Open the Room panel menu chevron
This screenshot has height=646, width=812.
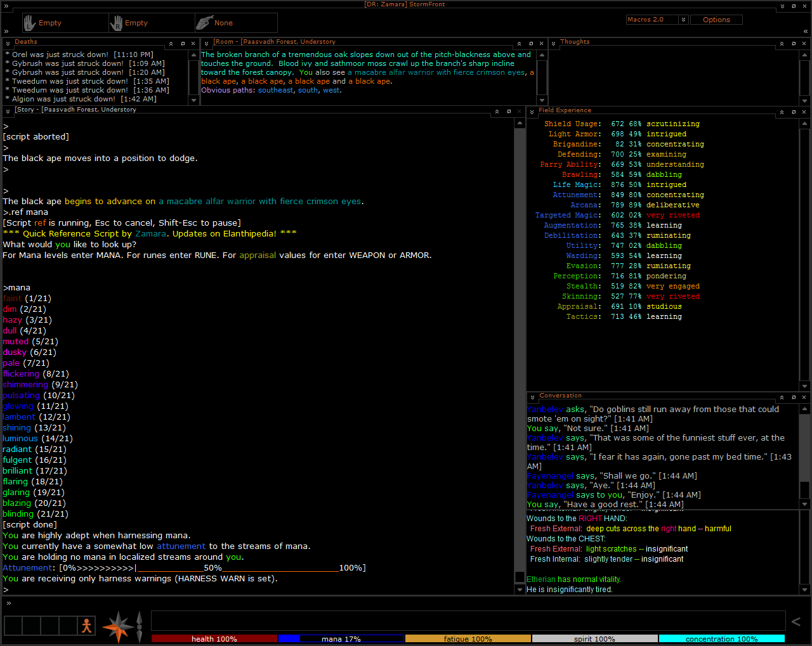pos(206,44)
